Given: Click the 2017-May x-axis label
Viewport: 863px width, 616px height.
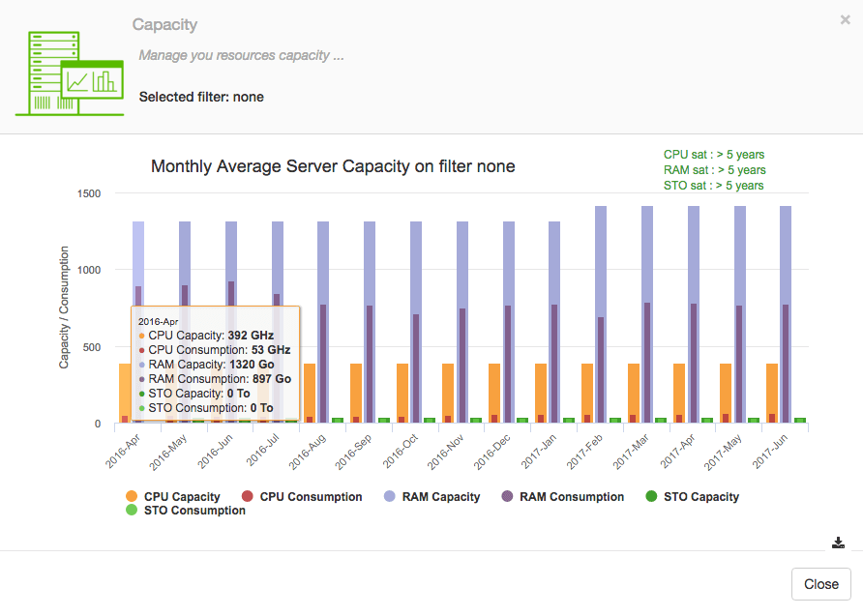Looking at the screenshot, I should pos(723,453).
